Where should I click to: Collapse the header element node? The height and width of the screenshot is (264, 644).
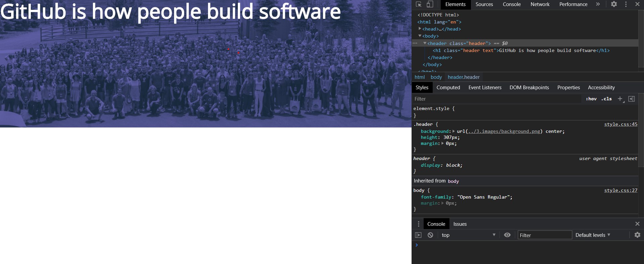[425, 43]
